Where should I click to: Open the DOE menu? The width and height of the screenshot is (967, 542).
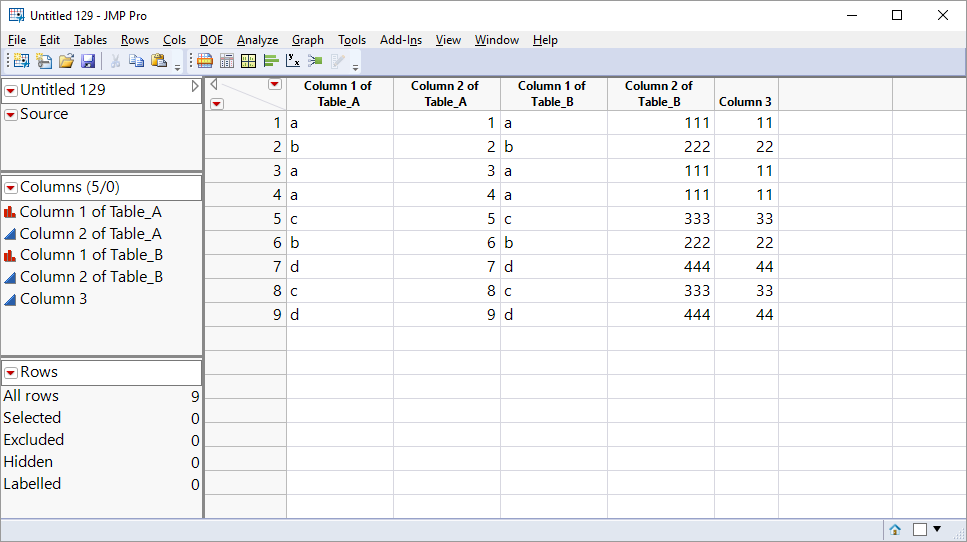pos(212,40)
